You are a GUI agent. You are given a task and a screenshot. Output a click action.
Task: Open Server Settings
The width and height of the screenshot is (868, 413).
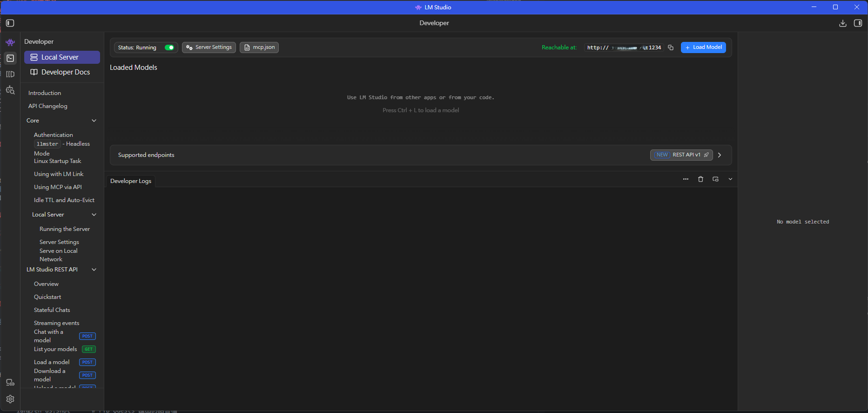click(x=209, y=47)
